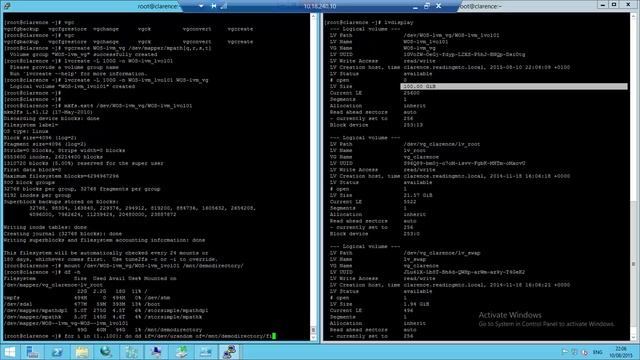Open the speaker volume tray icon
Screen dimensions: 640x360
click(584, 352)
